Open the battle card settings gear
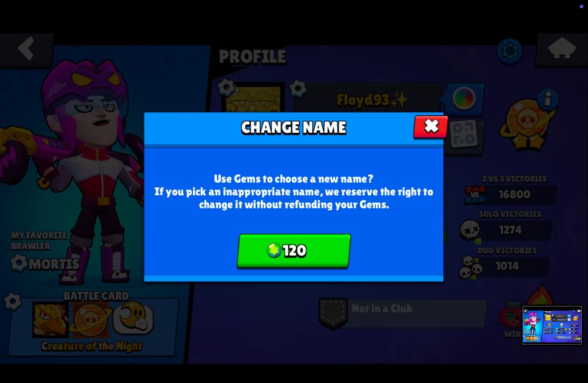 pyautogui.click(x=13, y=302)
